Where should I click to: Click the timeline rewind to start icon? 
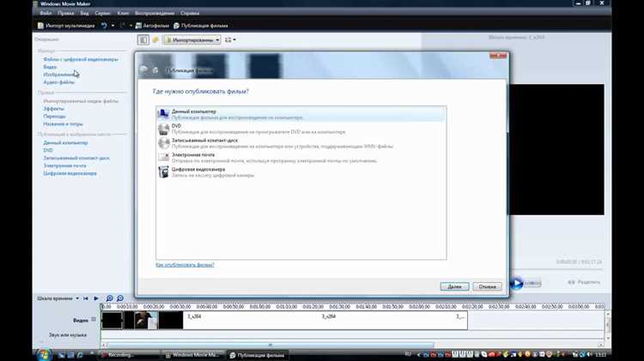(x=86, y=298)
